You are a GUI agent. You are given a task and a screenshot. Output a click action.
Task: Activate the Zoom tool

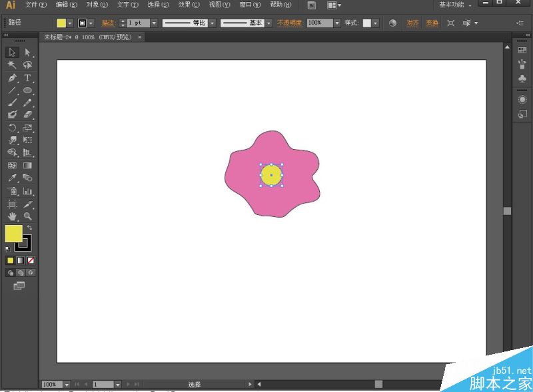point(27,216)
